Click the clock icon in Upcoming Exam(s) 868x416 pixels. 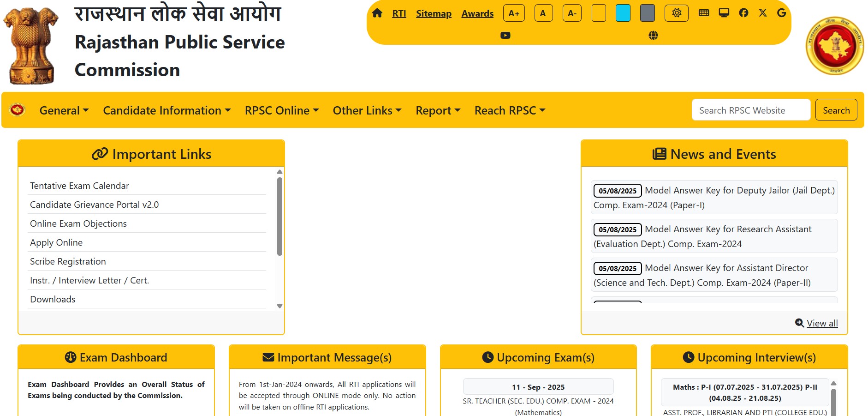488,357
